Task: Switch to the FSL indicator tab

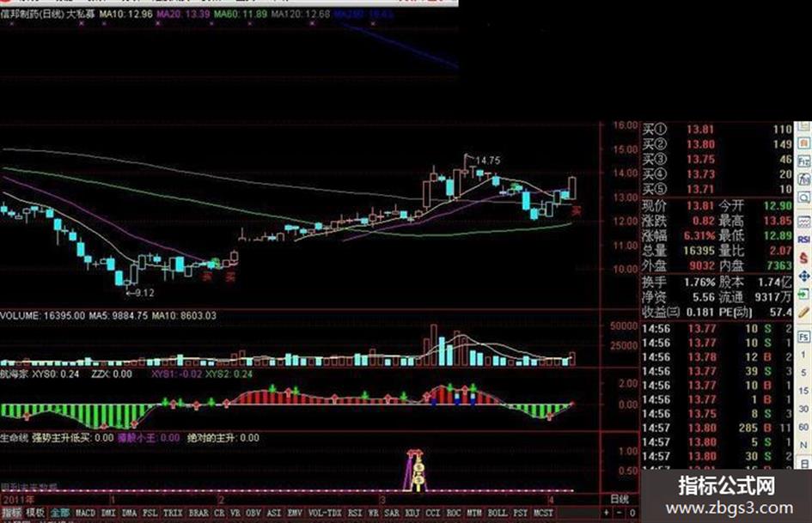Action: click(150, 513)
